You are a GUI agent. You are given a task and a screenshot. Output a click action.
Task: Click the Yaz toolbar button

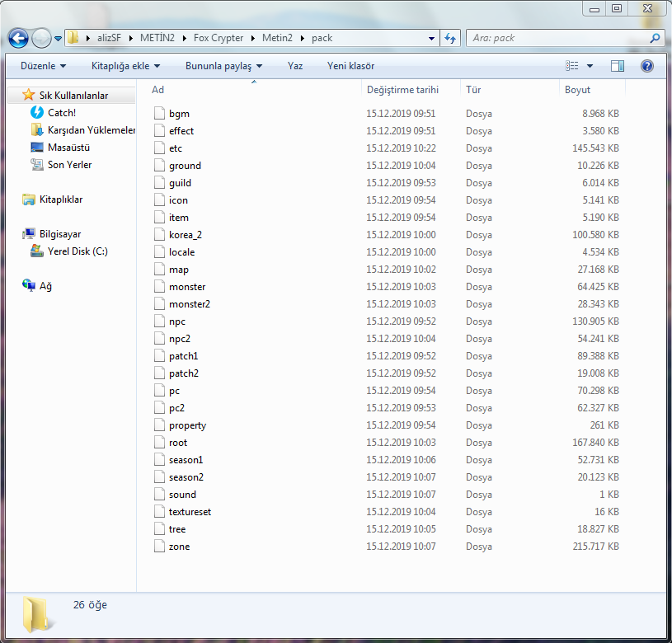tap(295, 66)
